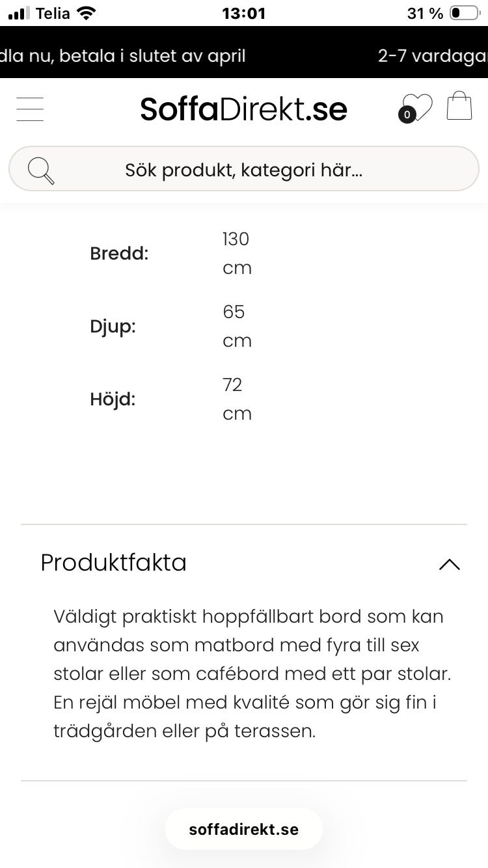Tap the battery icon in status bar

click(x=463, y=13)
